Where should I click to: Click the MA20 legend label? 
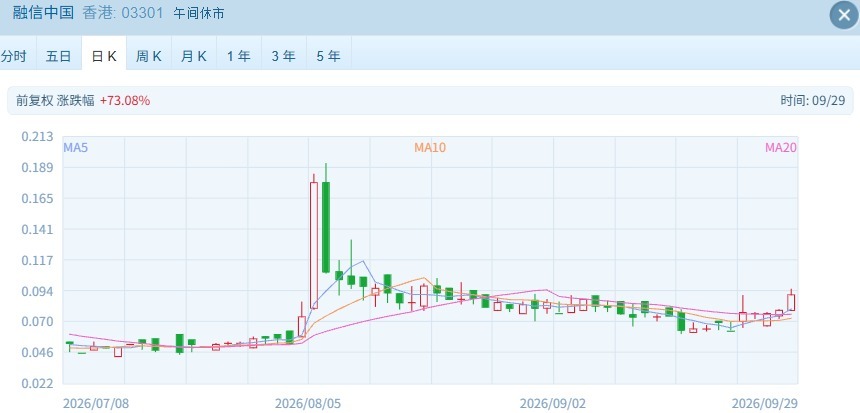[x=780, y=148]
